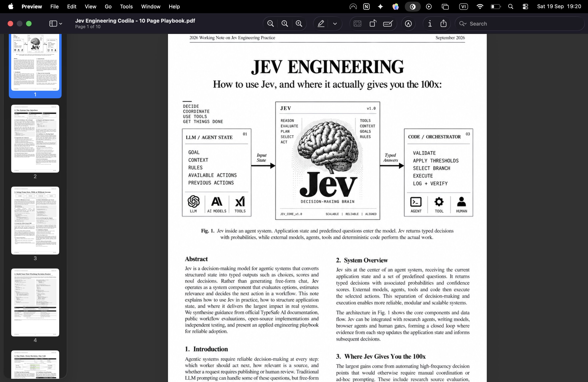The height and width of the screenshot is (382, 588).
Task: Open Control Center in menu bar
Action: [525, 7]
